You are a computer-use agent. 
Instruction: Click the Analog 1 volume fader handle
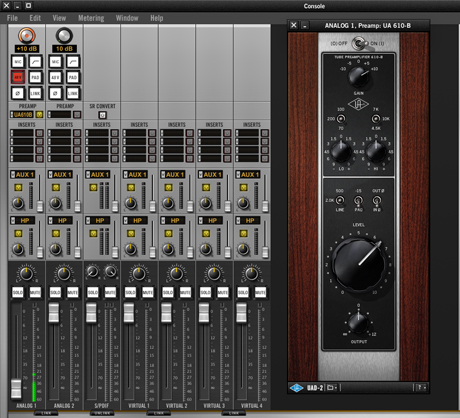16,388
